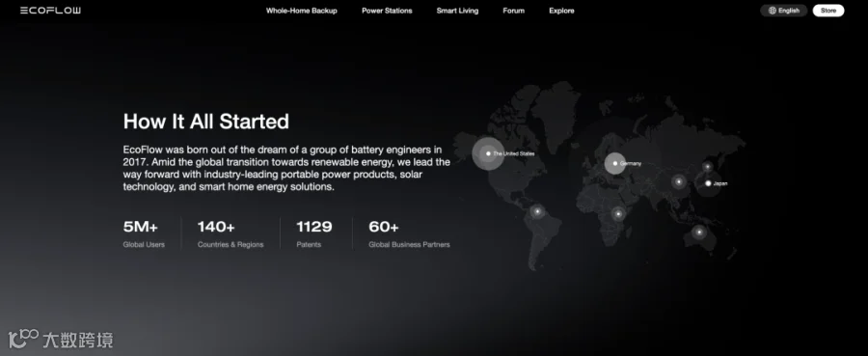Select the Germany map marker
The image size is (868, 356).
(x=615, y=163)
